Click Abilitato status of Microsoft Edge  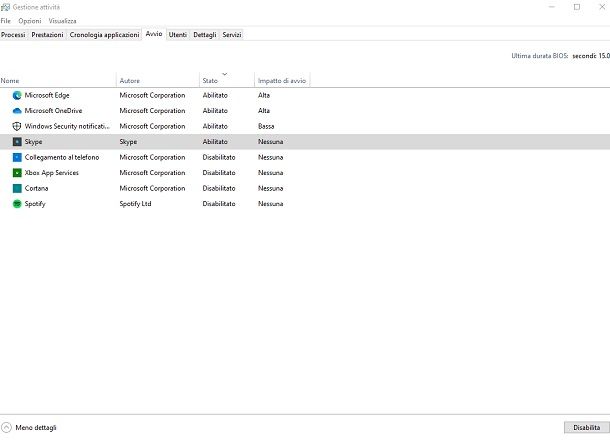point(215,95)
